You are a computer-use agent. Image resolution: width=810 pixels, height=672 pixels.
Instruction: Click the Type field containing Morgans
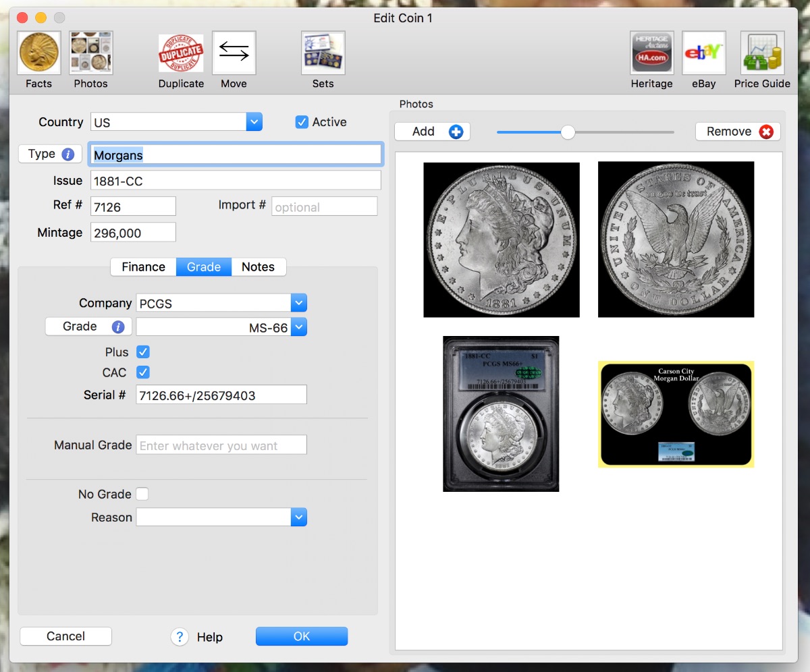point(236,155)
